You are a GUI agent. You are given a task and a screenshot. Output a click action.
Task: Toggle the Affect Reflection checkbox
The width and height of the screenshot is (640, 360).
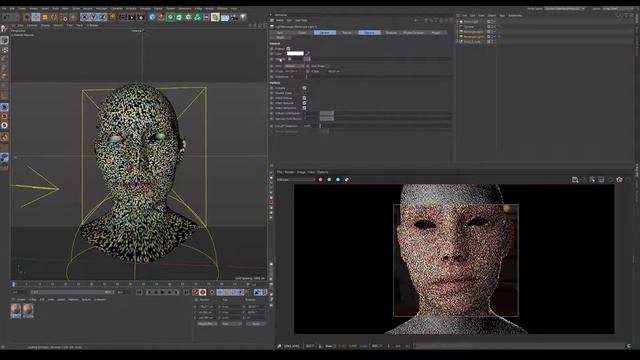304,108
